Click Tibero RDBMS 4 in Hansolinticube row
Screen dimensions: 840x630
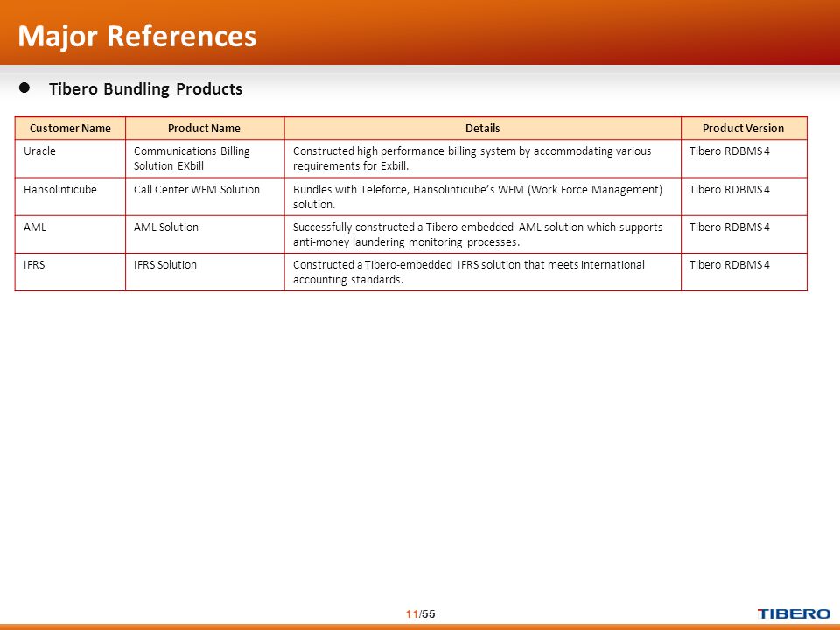[x=744, y=197]
